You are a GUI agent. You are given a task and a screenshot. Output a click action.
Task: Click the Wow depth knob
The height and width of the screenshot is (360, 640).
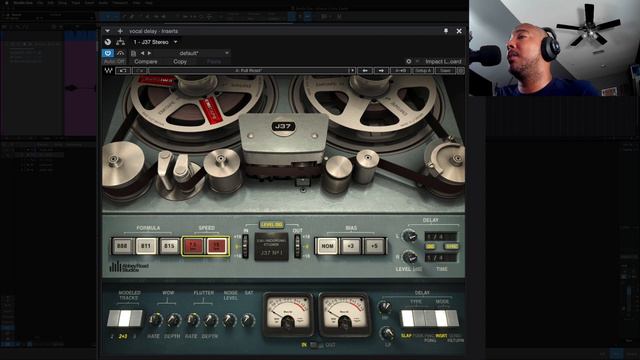(173, 320)
